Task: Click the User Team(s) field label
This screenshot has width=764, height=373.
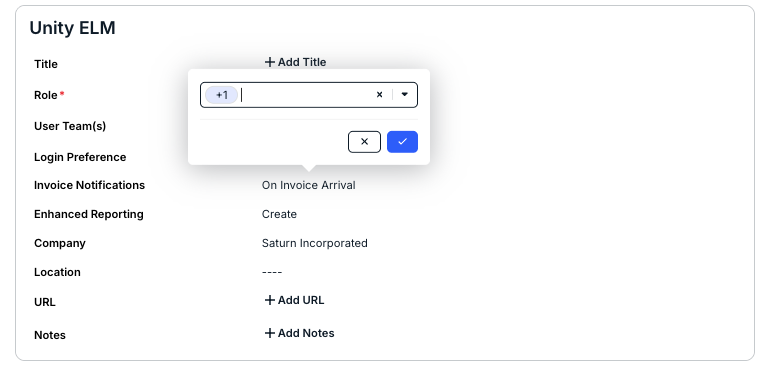Action: (x=70, y=126)
